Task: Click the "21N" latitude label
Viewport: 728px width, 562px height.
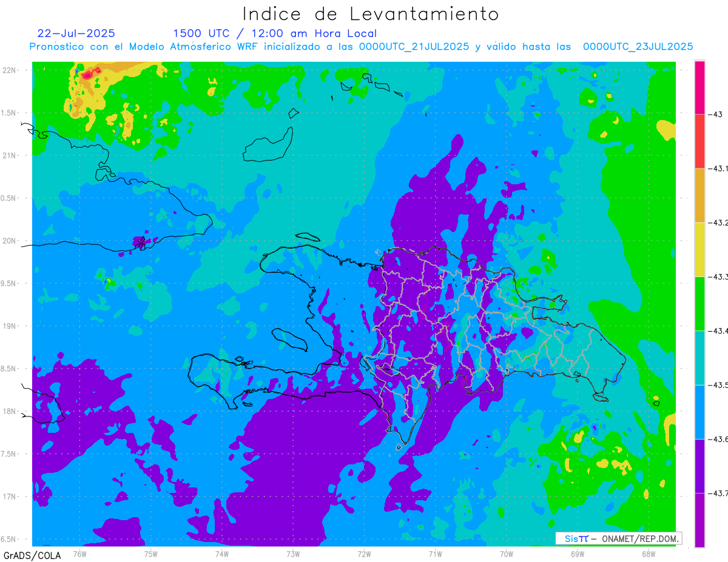Action: tap(10, 155)
